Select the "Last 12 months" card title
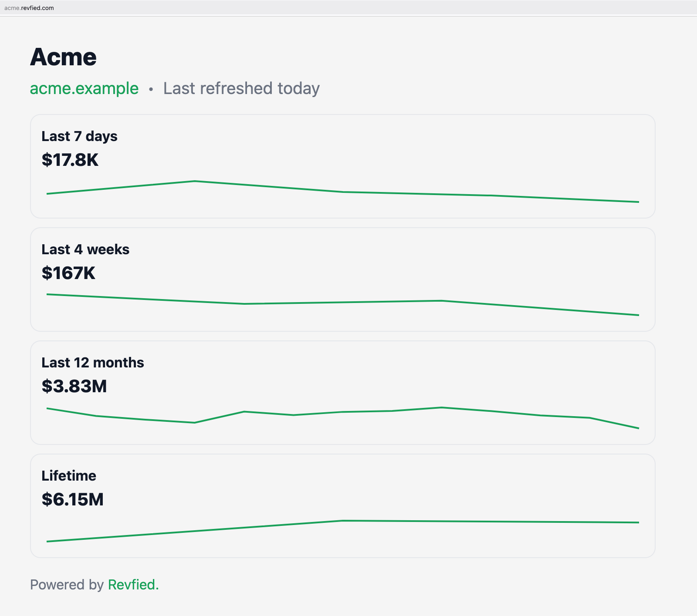 93,363
